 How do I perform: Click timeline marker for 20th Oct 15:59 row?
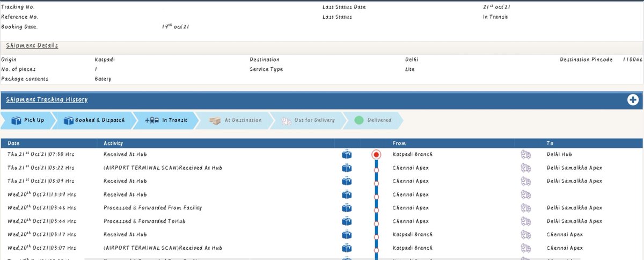pyautogui.click(x=376, y=196)
